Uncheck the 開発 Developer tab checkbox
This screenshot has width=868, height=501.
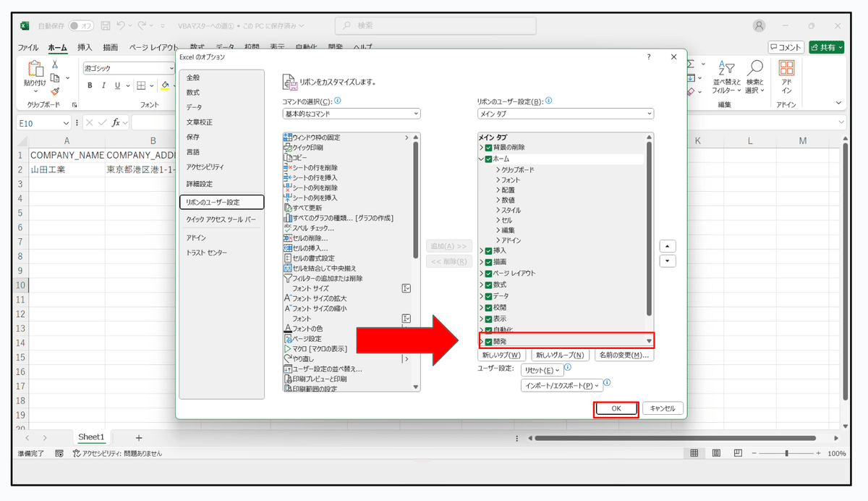click(x=489, y=342)
